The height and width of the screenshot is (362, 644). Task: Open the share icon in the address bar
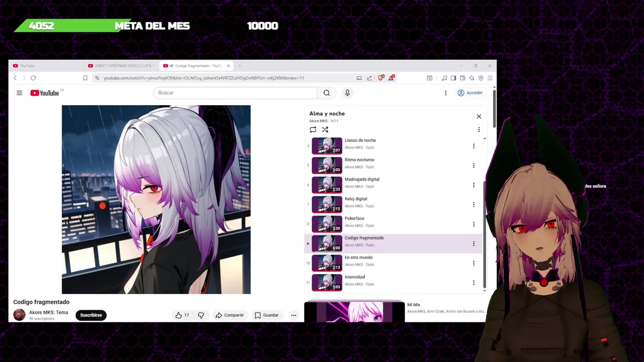pyautogui.click(x=369, y=78)
